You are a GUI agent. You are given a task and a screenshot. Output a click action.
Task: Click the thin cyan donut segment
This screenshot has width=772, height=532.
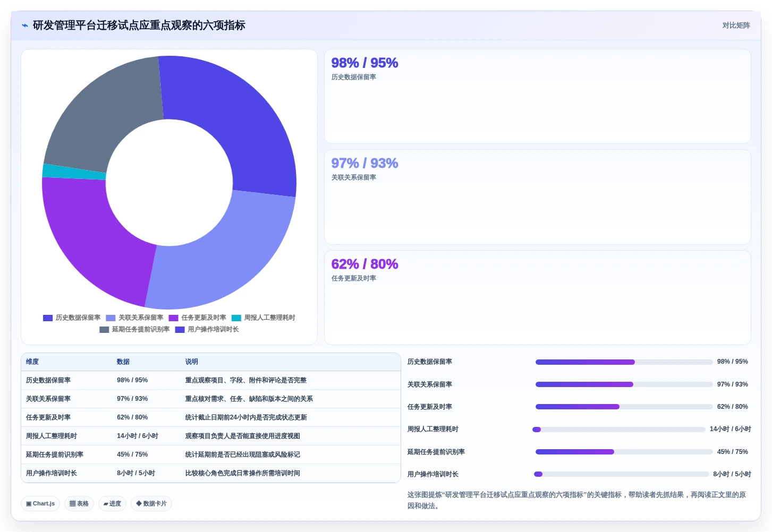pyautogui.click(x=74, y=171)
